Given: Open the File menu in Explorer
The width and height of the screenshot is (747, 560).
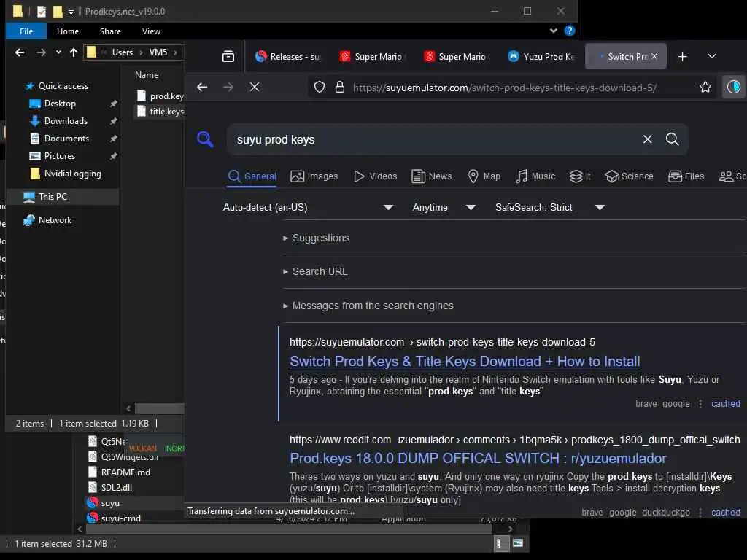Looking at the screenshot, I should click(x=26, y=31).
